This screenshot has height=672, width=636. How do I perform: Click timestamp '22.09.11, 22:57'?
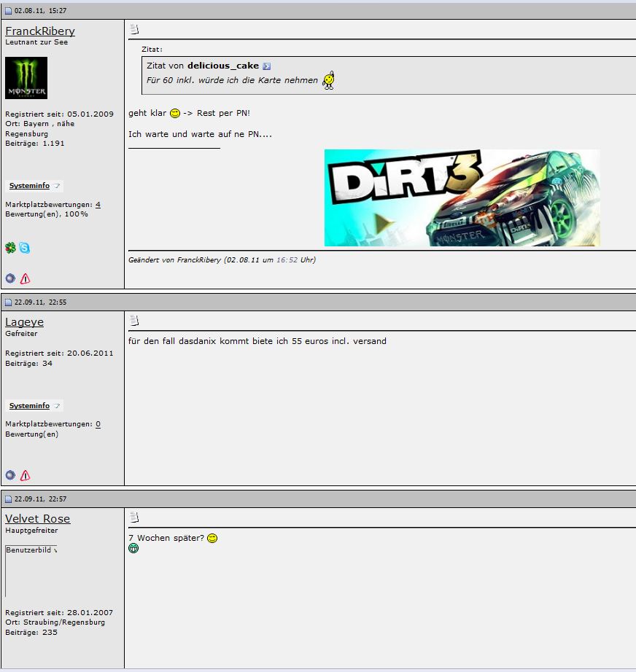pos(40,499)
